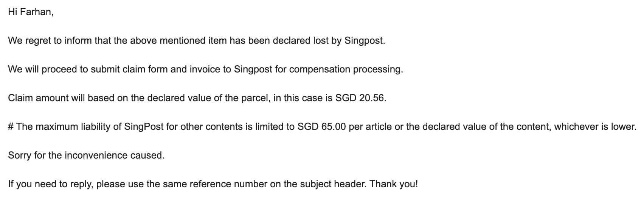Click the "#" symbol before "The maximum liability"
This screenshot has width=644, height=205.
11,127
